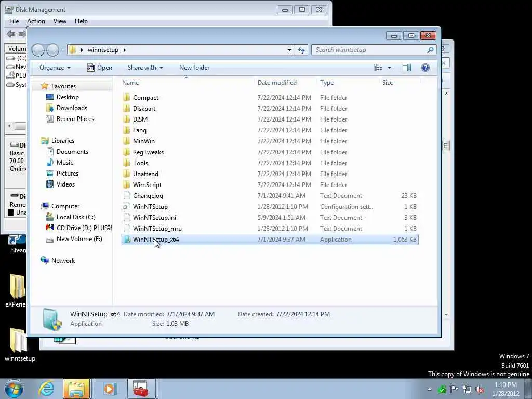The height and width of the screenshot is (399, 532).
Task: Click the Explorer Back navigation button
Action: click(38, 50)
